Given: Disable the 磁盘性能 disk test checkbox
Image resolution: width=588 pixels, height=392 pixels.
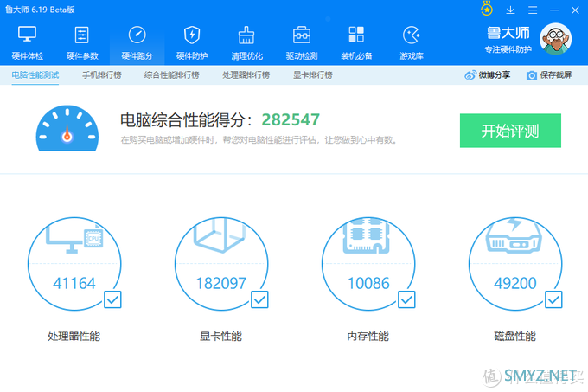Looking at the screenshot, I should click(x=553, y=299).
